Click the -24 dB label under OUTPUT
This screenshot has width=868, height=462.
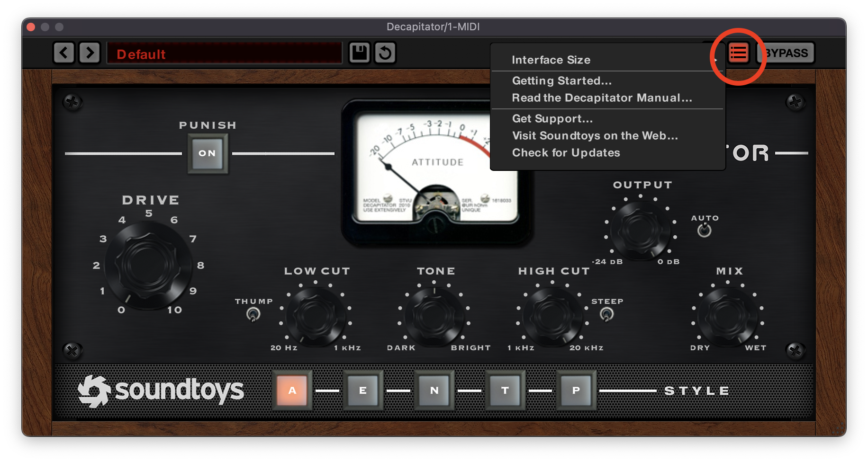pyautogui.click(x=607, y=262)
